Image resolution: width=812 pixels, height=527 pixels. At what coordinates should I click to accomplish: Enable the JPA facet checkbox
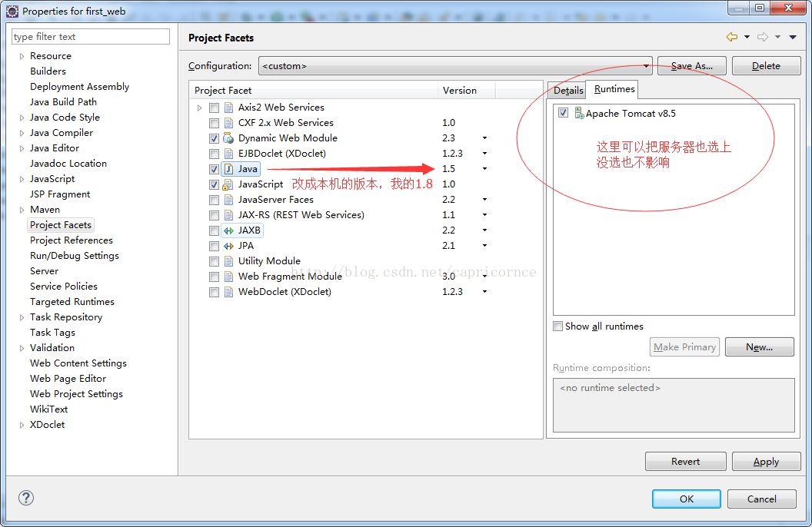coord(214,246)
